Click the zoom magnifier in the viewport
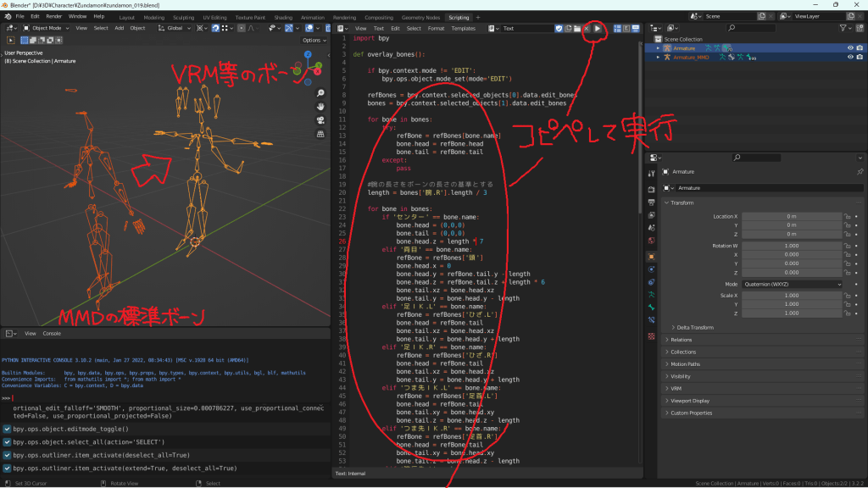This screenshot has width=868, height=488. (320, 93)
